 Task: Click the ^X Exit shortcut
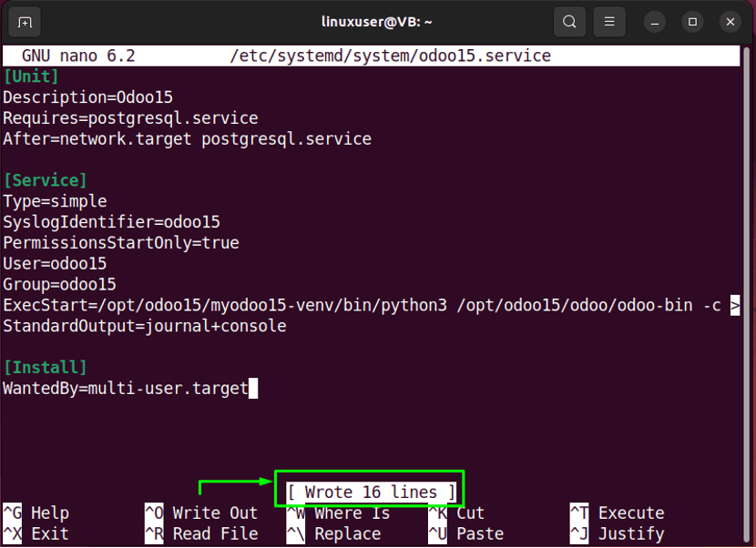coord(36,534)
